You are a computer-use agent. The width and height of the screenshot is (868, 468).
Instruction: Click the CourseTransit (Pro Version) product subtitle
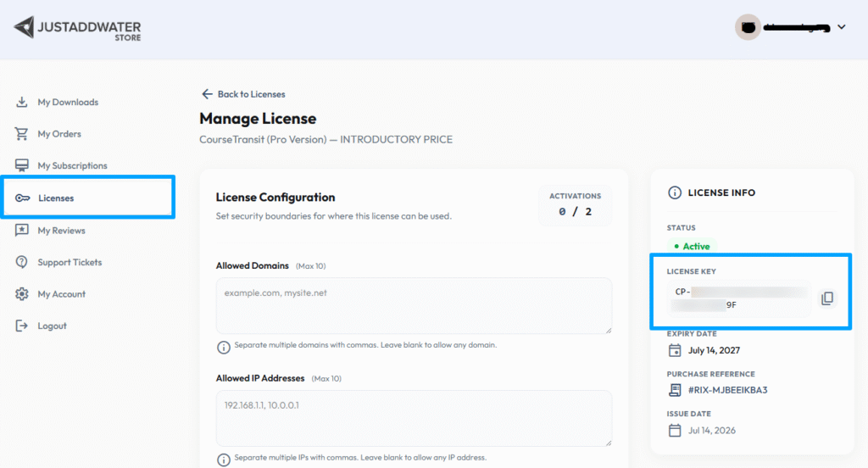point(326,140)
